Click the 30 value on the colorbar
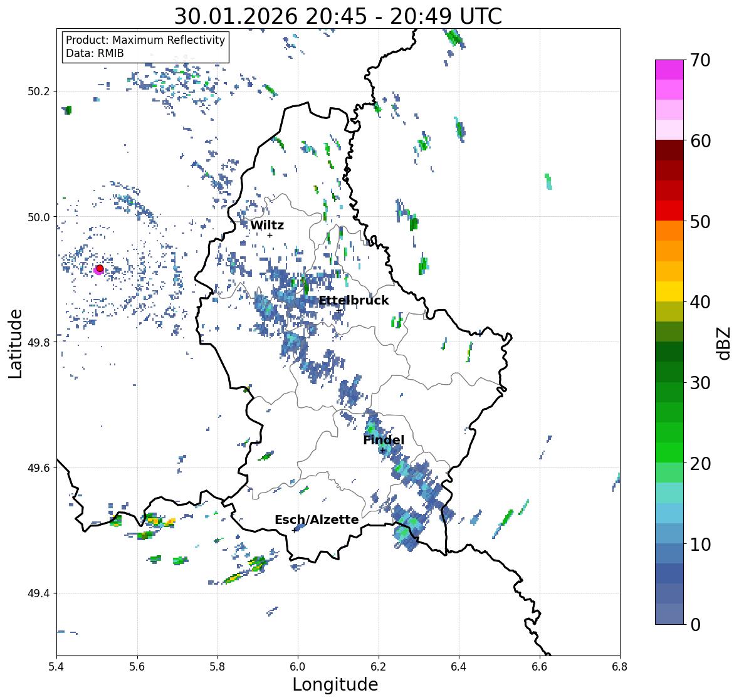The height and width of the screenshot is (700, 739). (700, 383)
